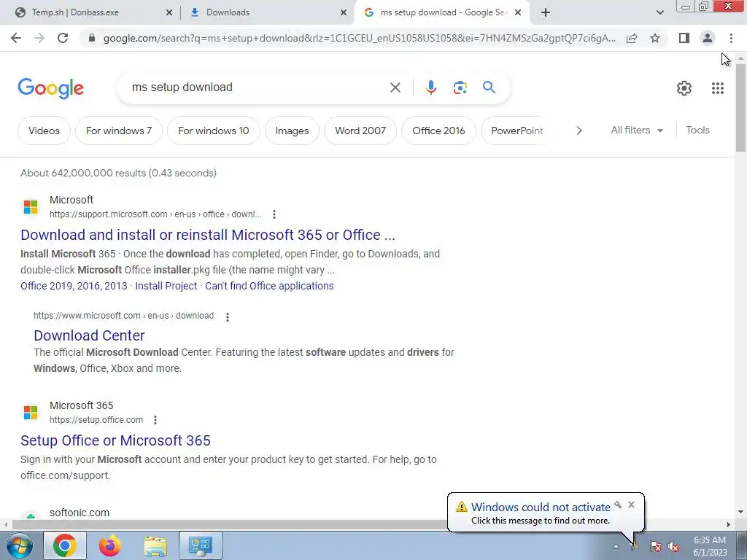Open Can't find Office applications sublink
This screenshot has width=747, height=560.
(269, 286)
